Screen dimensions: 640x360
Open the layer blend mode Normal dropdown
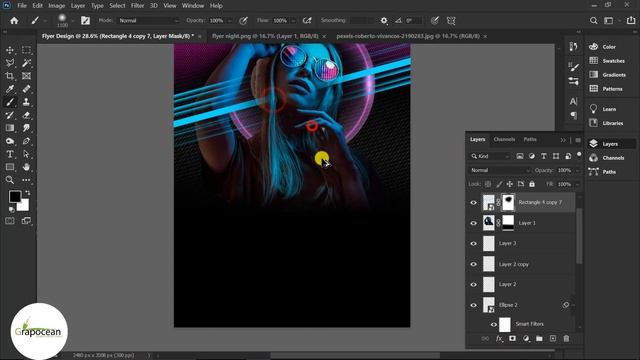click(500, 170)
